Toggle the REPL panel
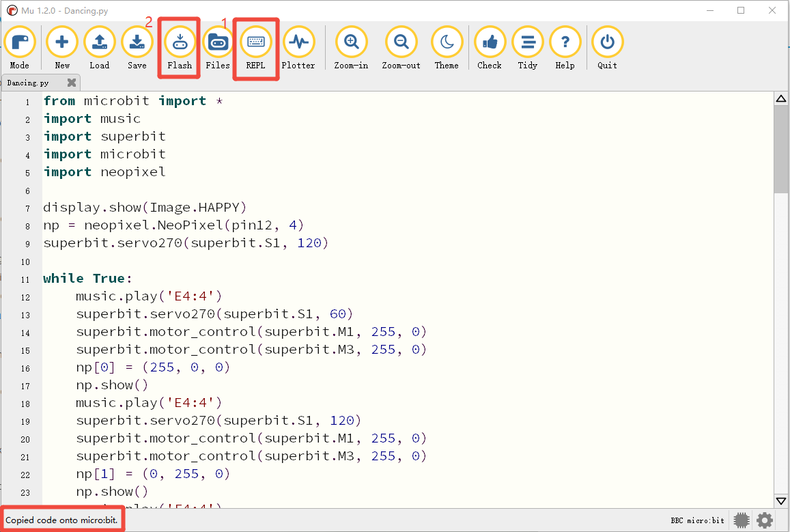This screenshot has width=790, height=532. tap(256, 48)
